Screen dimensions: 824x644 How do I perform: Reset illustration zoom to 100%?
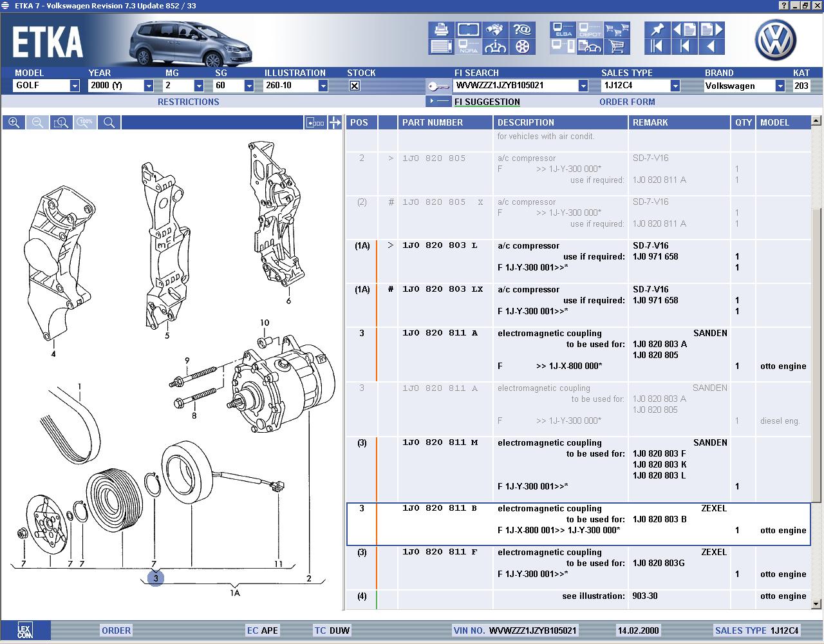tap(86, 122)
